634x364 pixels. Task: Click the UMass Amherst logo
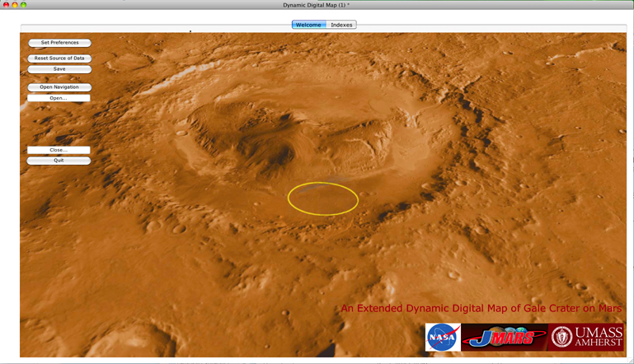click(586, 337)
